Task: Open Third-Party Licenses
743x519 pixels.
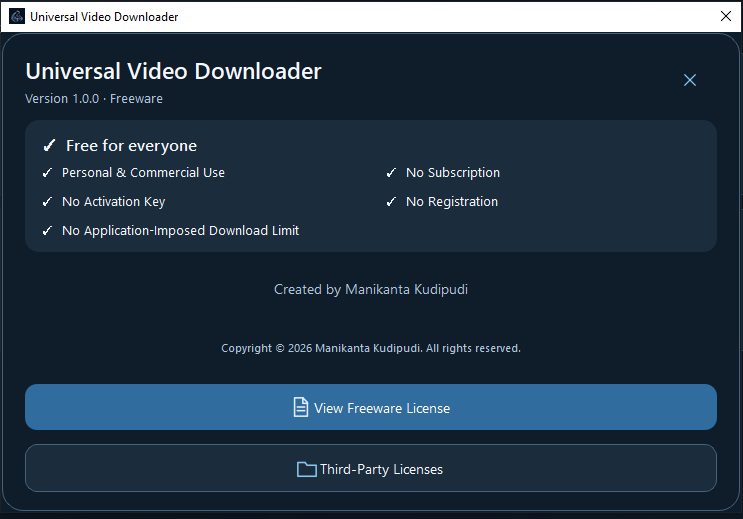Action: click(x=371, y=468)
